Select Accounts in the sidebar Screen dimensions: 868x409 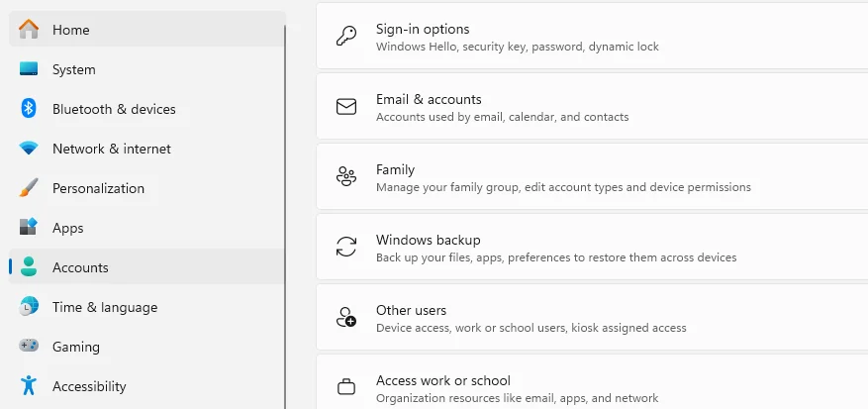(x=146, y=267)
